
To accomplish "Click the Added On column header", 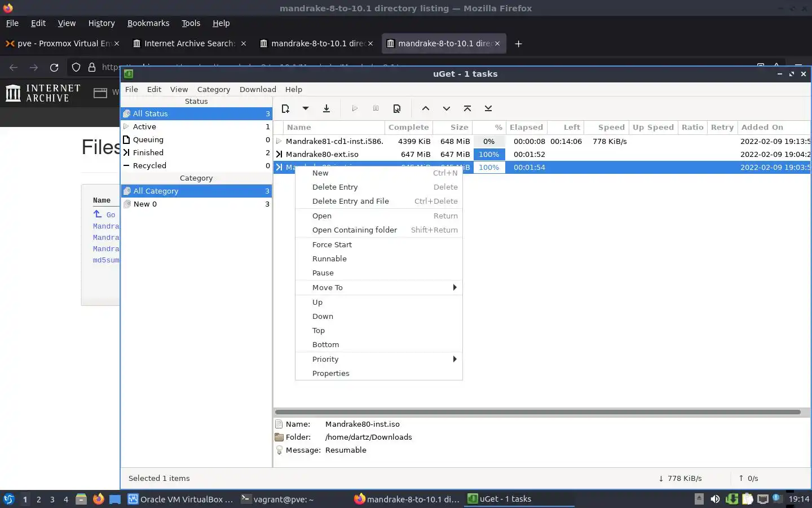I will point(774,127).
